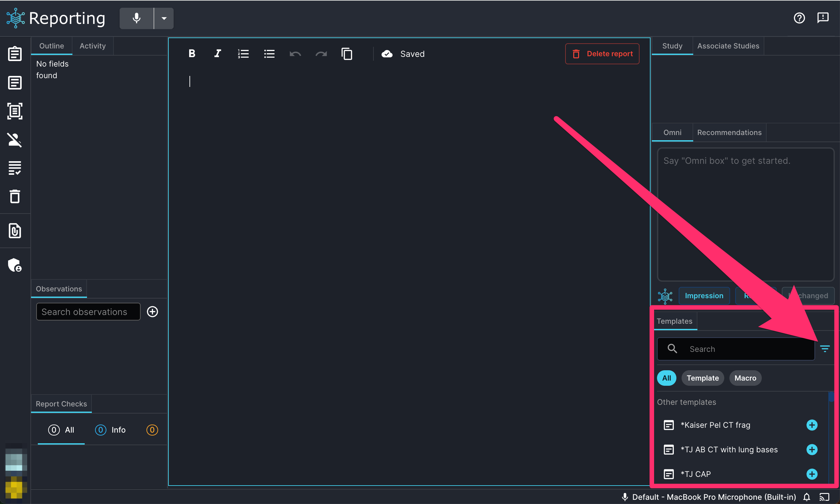Click the Reporting logo title
The image size is (840, 504).
pos(56,18)
